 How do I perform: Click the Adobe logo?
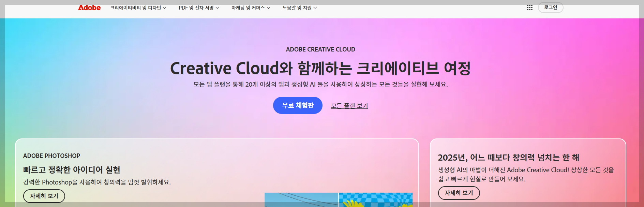pyautogui.click(x=89, y=8)
